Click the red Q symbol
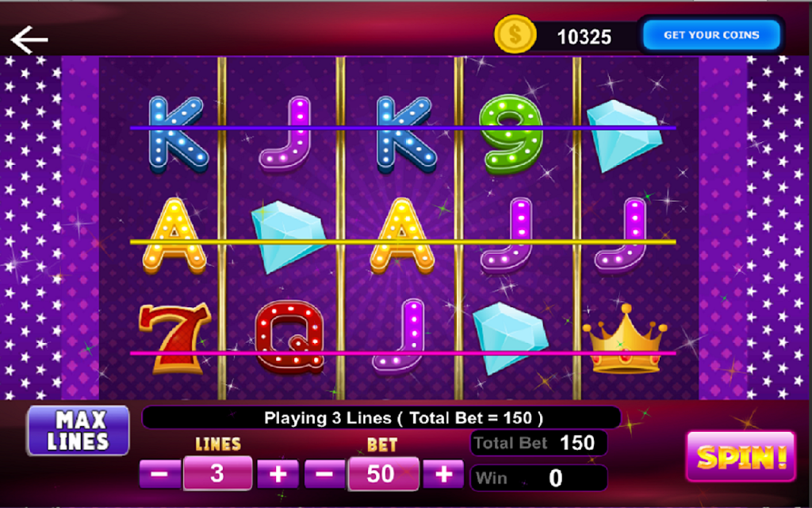The height and width of the screenshot is (508, 812). (x=290, y=337)
